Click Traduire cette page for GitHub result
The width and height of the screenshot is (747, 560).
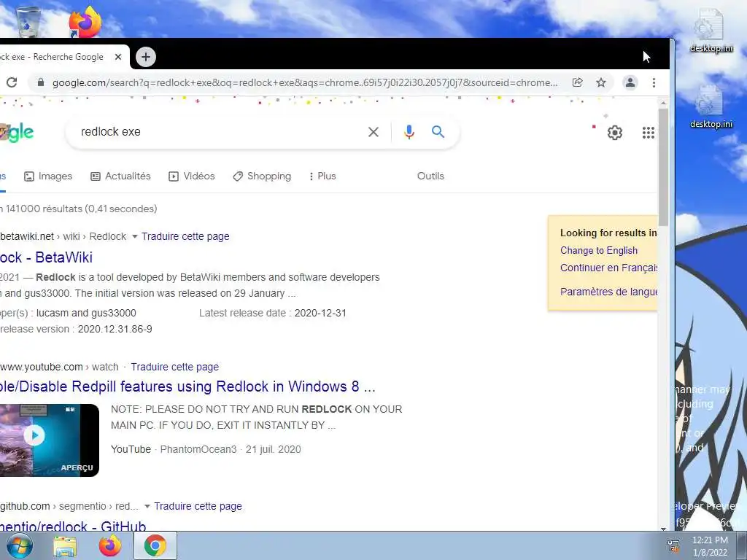coord(198,506)
